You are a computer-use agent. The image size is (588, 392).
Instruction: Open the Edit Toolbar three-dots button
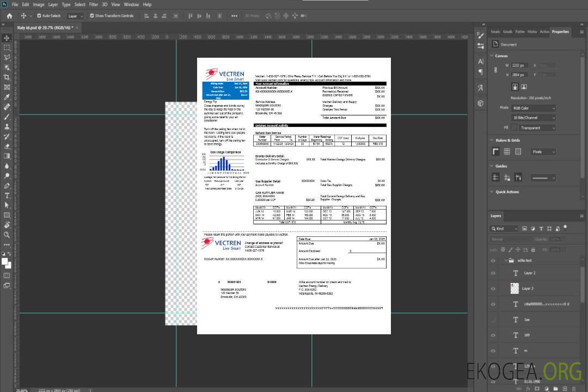(x=7, y=244)
